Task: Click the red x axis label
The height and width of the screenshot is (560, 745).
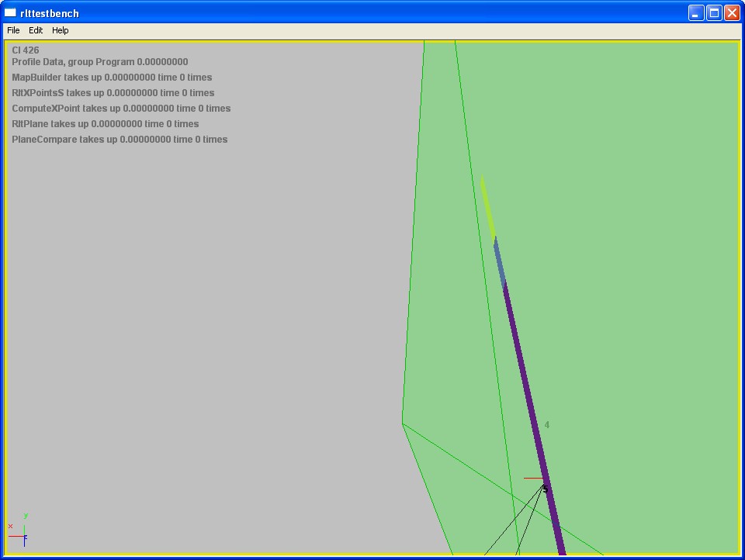Action: point(10,527)
